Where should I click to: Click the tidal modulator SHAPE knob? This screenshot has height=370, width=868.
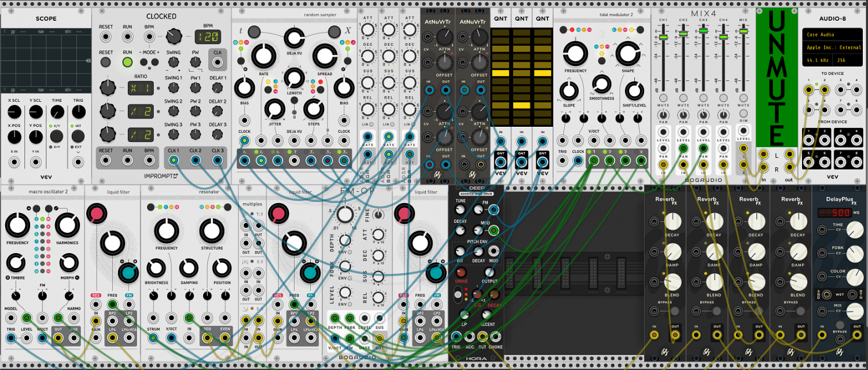tap(627, 54)
